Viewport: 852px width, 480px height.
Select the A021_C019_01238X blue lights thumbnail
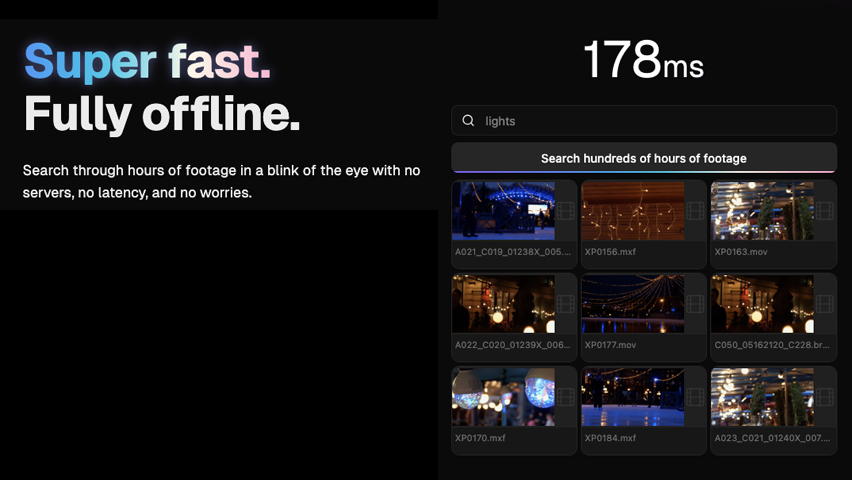pyautogui.click(x=503, y=210)
